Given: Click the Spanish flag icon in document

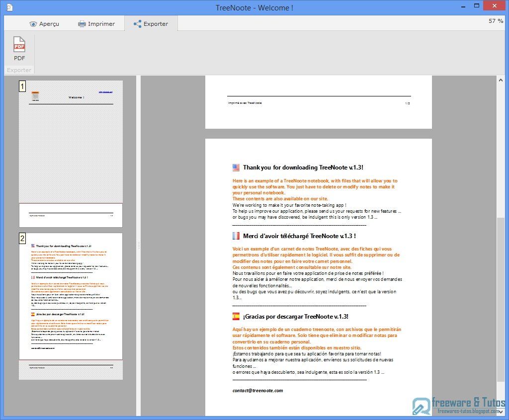Looking at the screenshot, I should [x=236, y=317].
